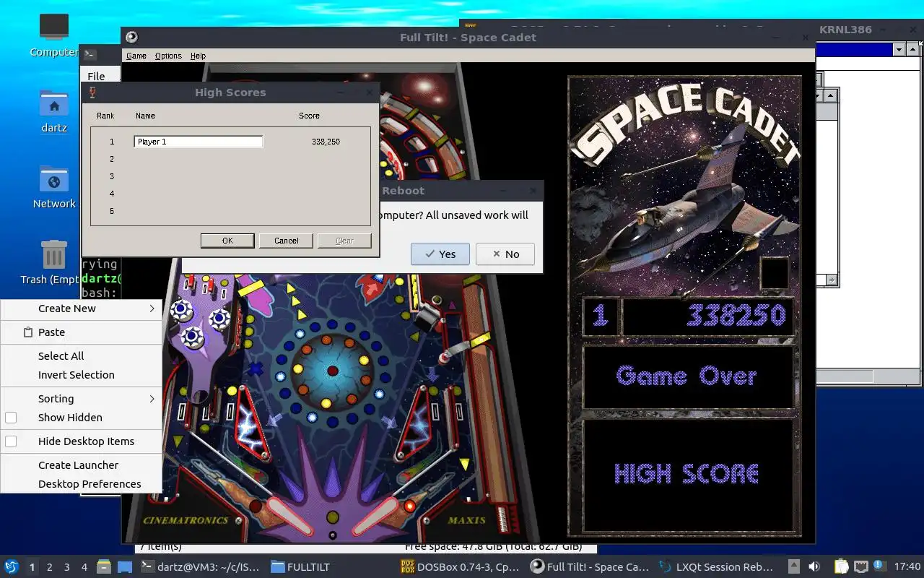Open the Options menu in Space Cadet
This screenshot has width=924, height=578.
(168, 56)
